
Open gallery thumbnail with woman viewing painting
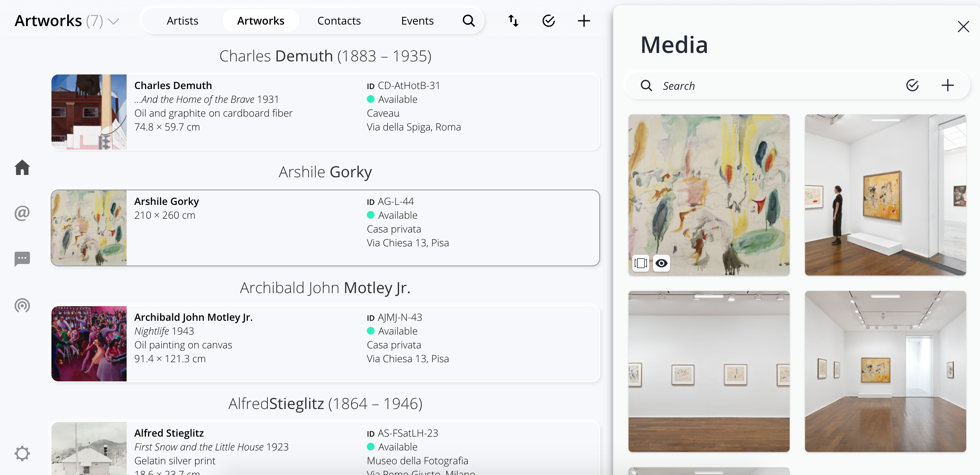[886, 195]
